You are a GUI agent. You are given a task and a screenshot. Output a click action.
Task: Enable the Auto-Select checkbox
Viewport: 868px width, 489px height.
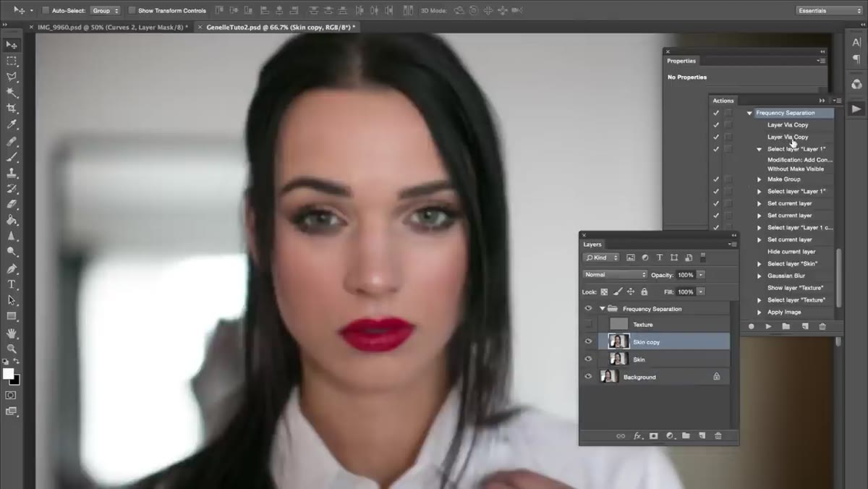click(46, 11)
